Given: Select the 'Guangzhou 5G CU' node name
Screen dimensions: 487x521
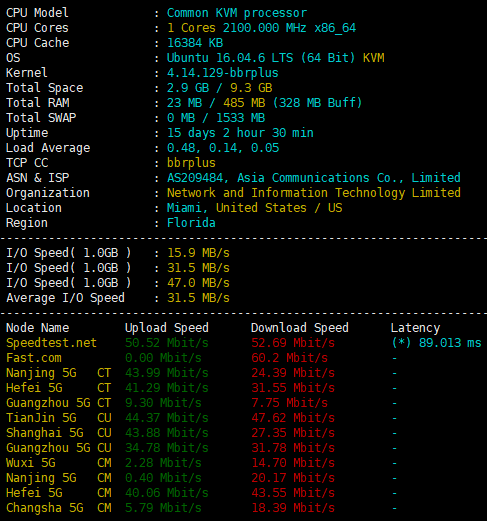Looking at the screenshot, I should (59, 448).
